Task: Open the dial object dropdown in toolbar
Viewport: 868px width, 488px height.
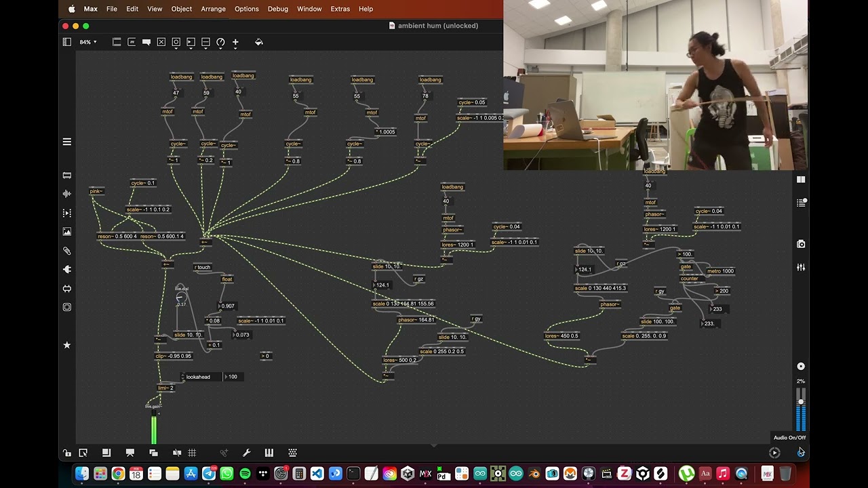Action: [x=220, y=42]
